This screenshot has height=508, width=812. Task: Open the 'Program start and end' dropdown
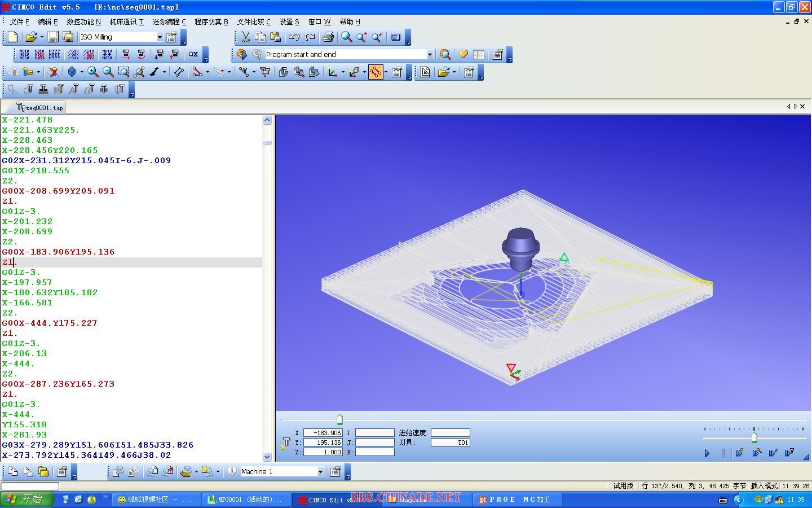[x=430, y=55]
